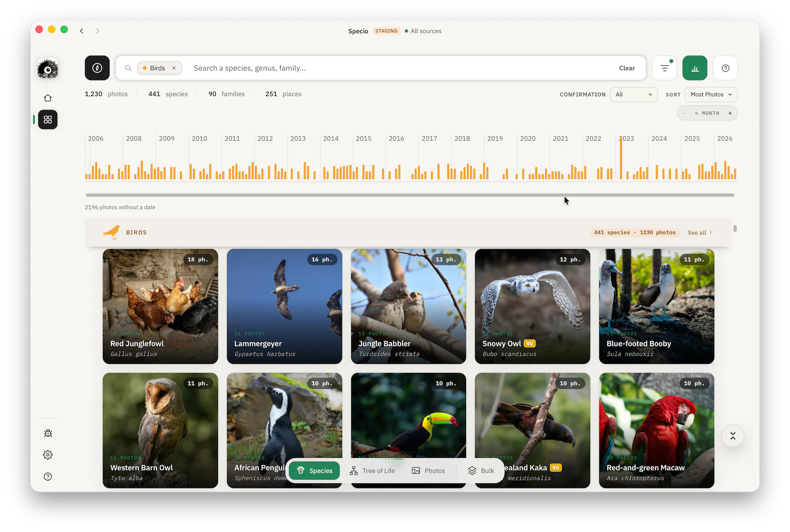Open the Red-and-green Macaw card

click(656, 430)
